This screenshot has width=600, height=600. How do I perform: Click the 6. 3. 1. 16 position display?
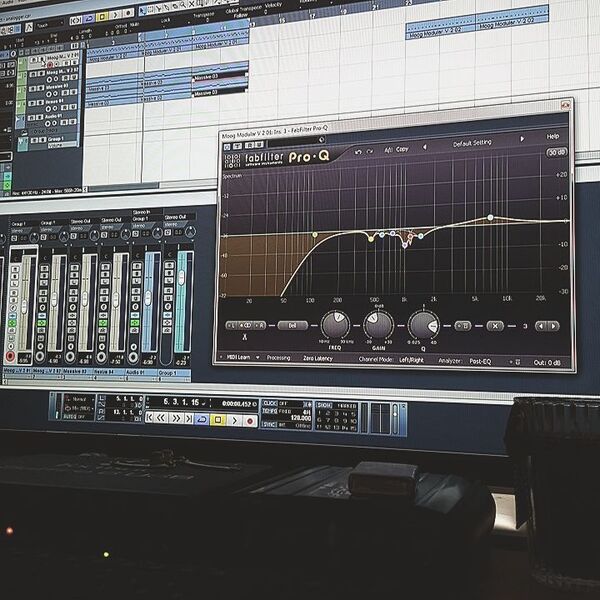coord(181,402)
